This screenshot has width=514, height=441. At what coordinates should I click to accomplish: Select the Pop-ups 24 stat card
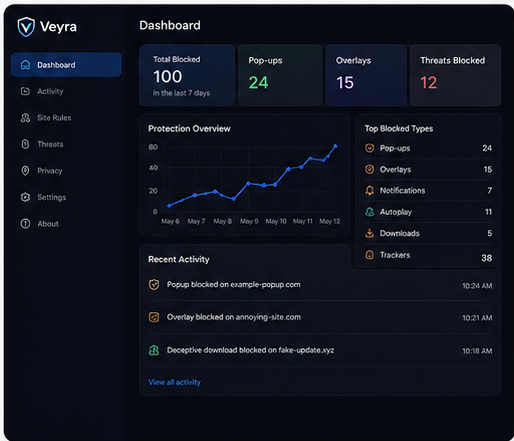280,75
